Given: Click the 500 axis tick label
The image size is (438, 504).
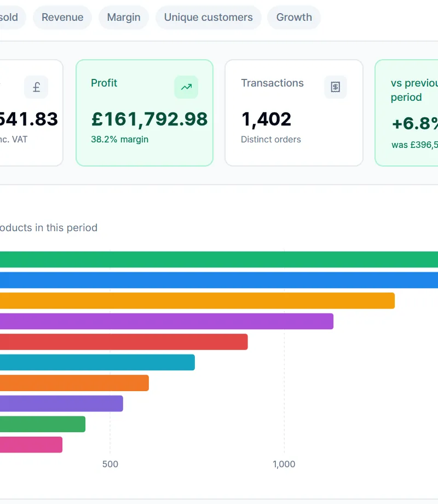Looking at the screenshot, I should [x=110, y=464].
